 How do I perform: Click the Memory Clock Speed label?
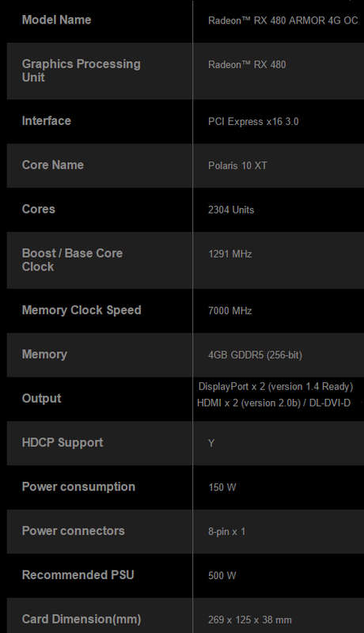tap(82, 310)
